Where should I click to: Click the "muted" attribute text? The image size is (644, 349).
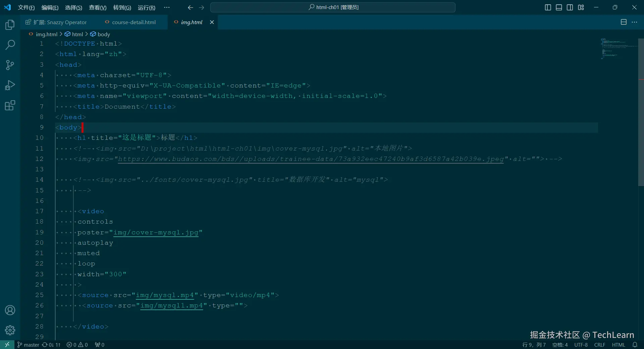click(89, 253)
